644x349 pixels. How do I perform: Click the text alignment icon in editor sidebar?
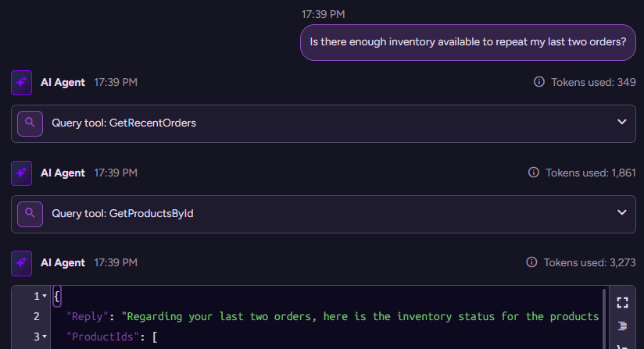pos(623,326)
